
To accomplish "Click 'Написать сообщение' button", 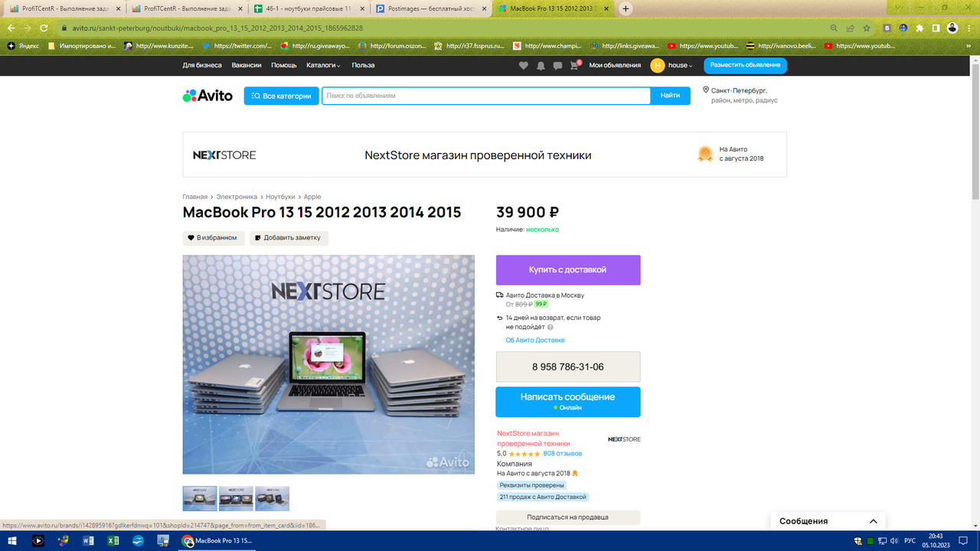I will tap(568, 402).
